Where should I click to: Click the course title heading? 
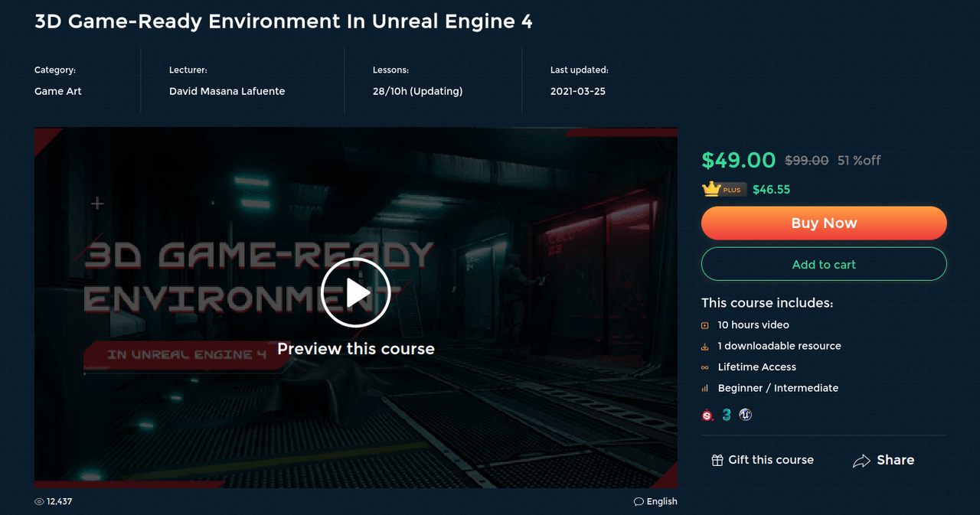[283, 21]
